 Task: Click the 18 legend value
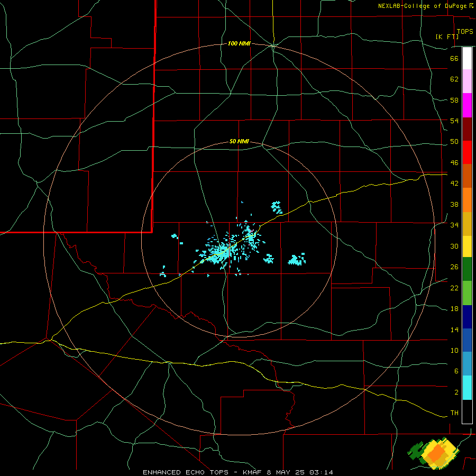pos(454,309)
